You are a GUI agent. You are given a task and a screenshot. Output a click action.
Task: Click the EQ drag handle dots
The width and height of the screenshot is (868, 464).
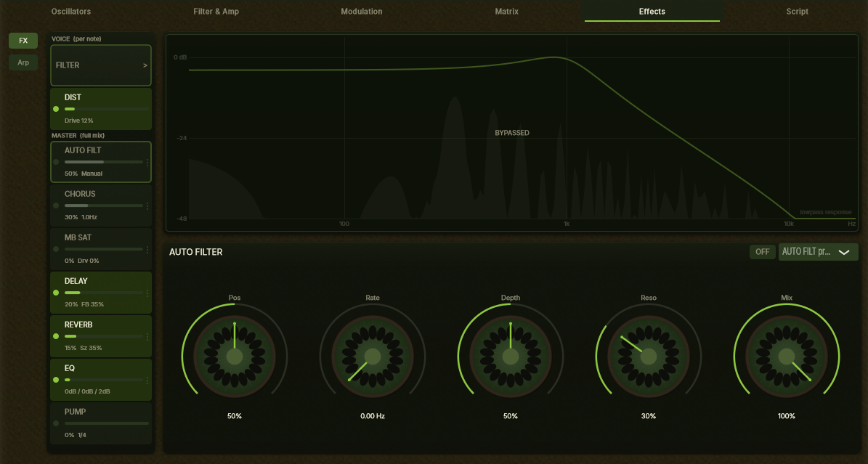click(147, 380)
